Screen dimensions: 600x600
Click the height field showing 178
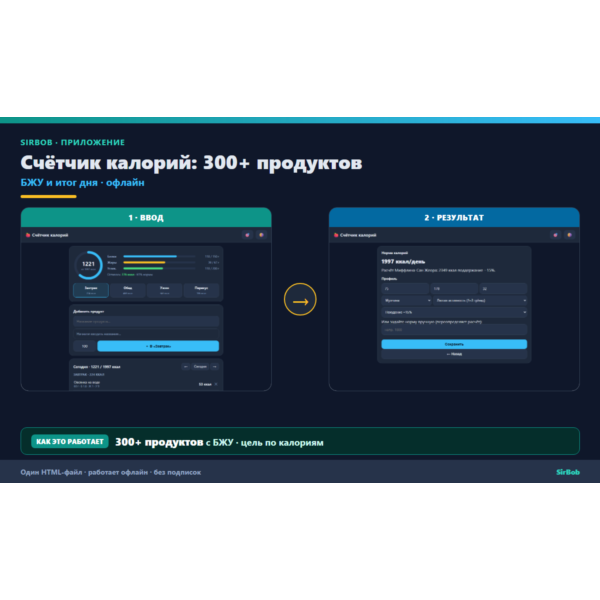[x=454, y=289]
